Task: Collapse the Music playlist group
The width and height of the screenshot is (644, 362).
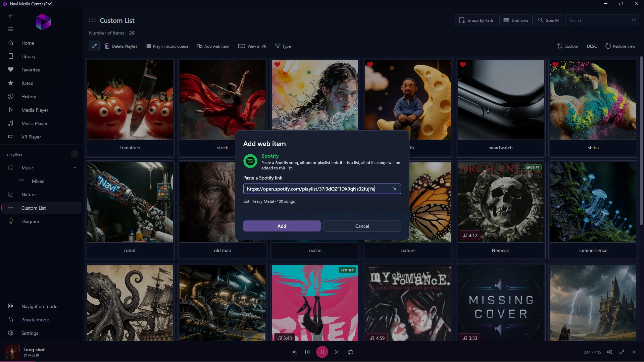Action: tap(75, 168)
